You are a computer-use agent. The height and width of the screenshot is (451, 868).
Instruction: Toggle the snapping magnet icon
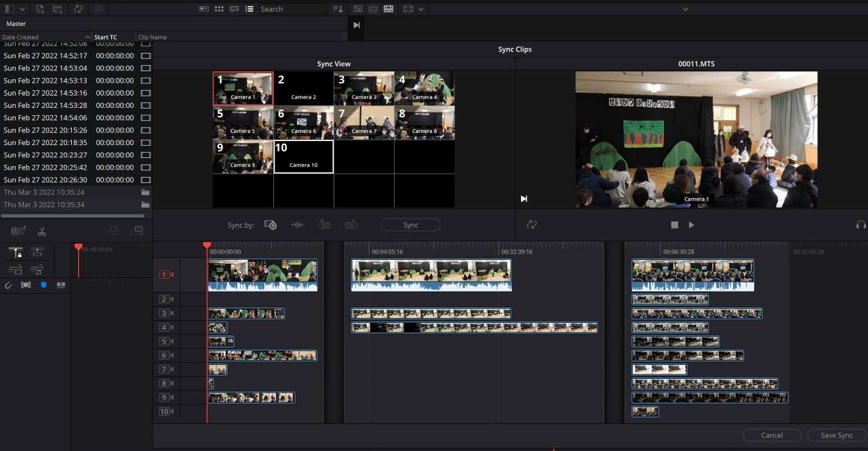(x=9, y=285)
